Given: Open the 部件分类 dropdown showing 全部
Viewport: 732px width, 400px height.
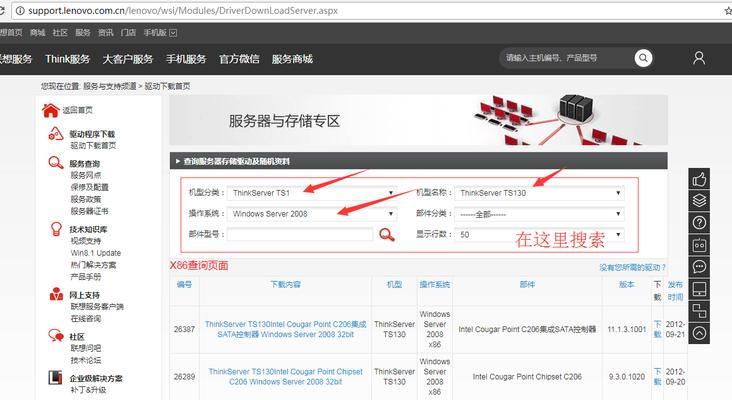Looking at the screenshot, I should click(539, 214).
